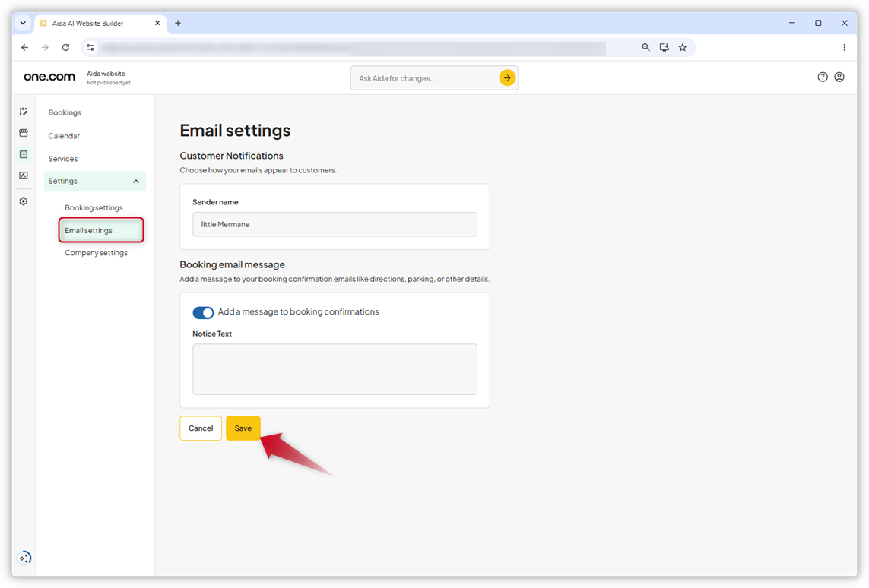
Task: Open Chrome three-dot menu
Action: click(844, 48)
